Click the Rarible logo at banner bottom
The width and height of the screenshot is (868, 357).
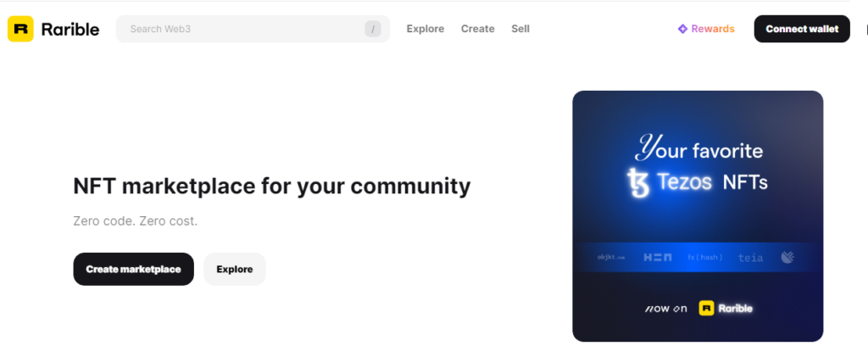click(x=726, y=309)
